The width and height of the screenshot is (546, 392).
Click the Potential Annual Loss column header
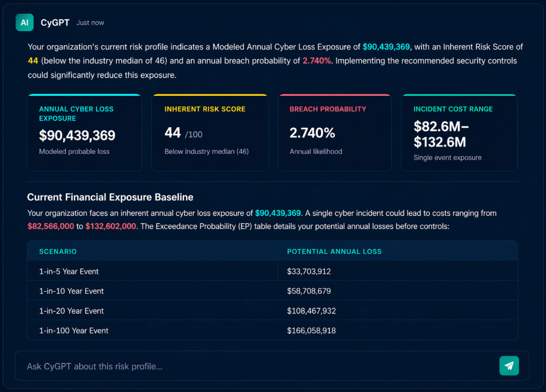pyautogui.click(x=334, y=251)
